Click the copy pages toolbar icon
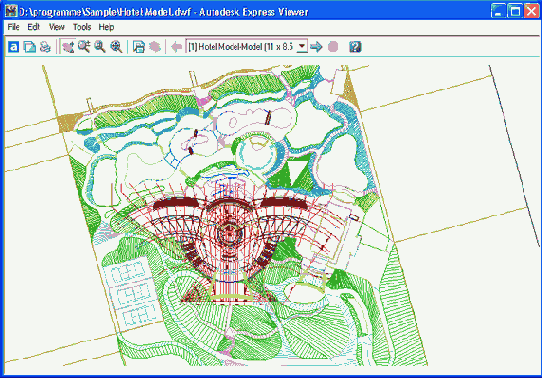 coord(29,47)
